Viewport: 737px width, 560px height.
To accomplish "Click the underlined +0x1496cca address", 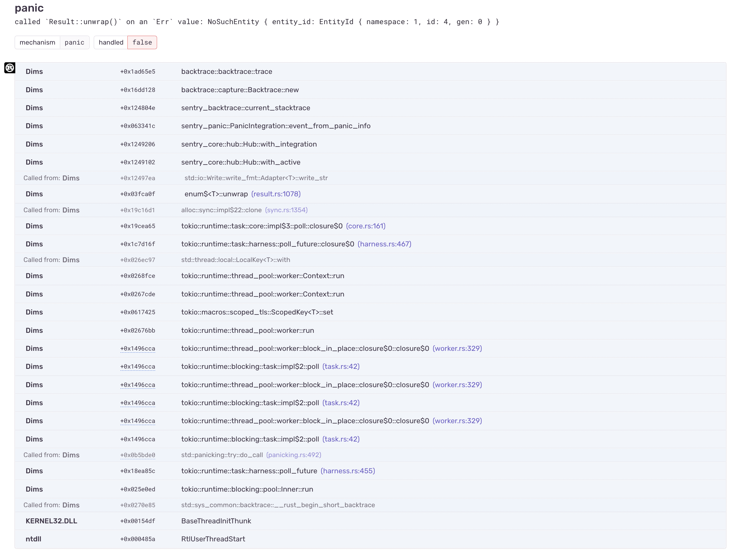I will pyautogui.click(x=138, y=348).
